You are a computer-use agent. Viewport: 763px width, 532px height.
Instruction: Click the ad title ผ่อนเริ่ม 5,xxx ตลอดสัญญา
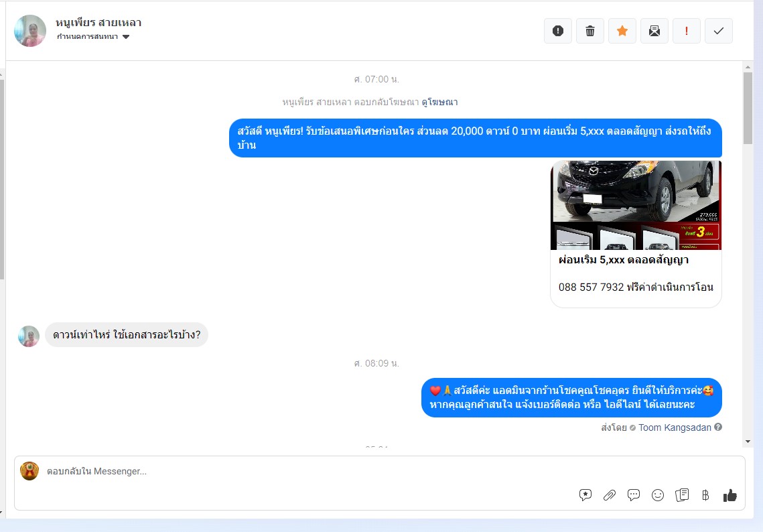click(624, 260)
